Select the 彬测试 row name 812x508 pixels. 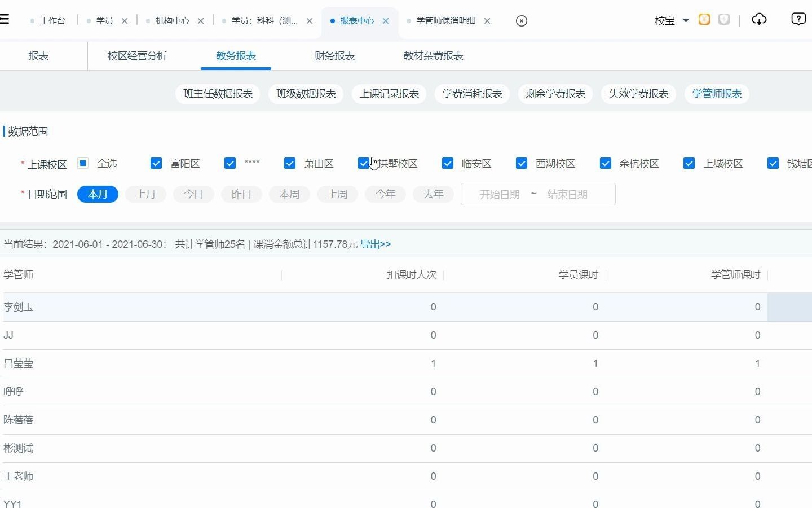pyautogui.click(x=18, y=448)
